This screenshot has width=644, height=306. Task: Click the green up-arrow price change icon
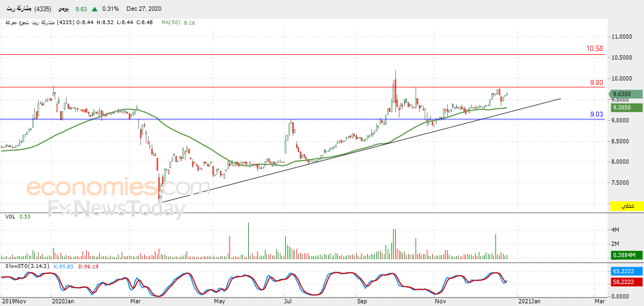click(94, 9)
